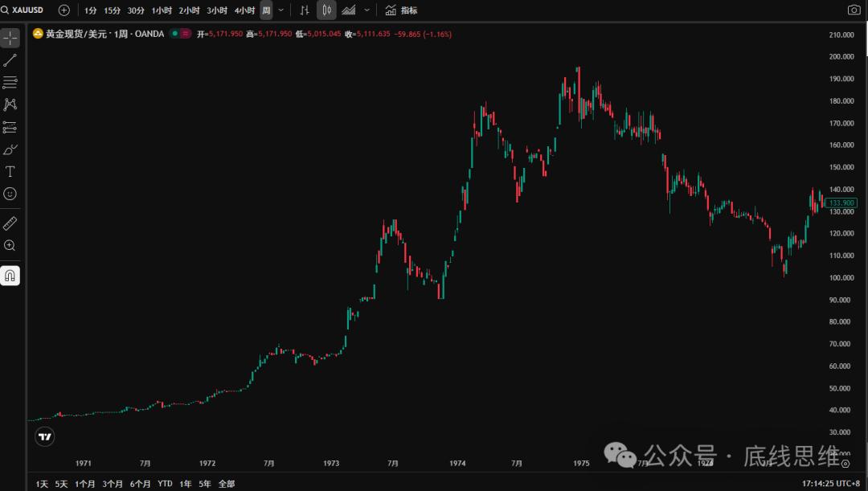Click the XAUUSD symbol search box

pos(23,10)
